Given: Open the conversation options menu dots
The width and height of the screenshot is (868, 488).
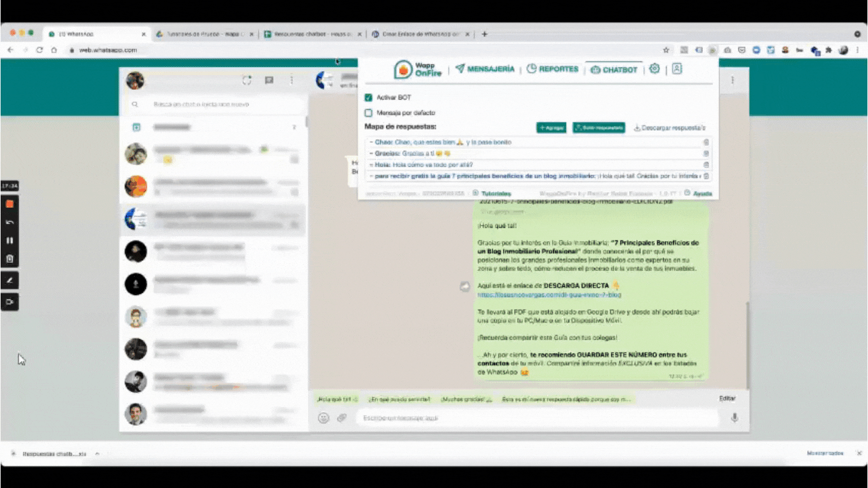Looking at the screenshot, I should point(732,80).
